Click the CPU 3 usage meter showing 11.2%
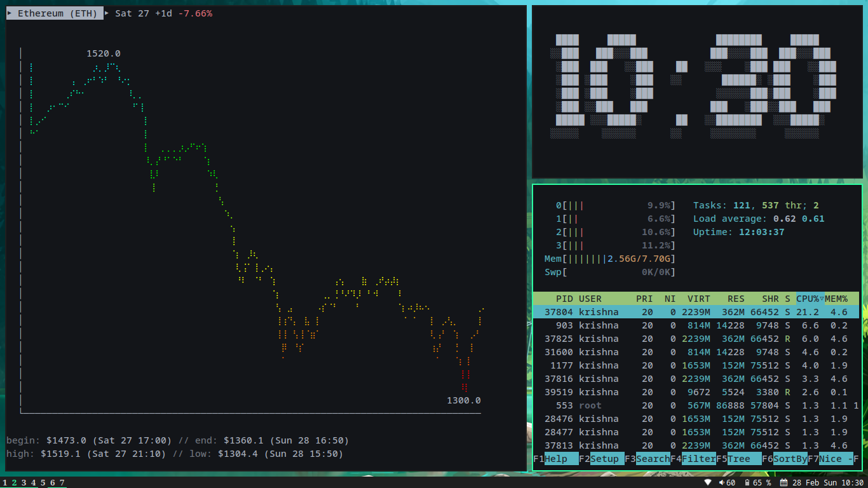 pos(615,245)
